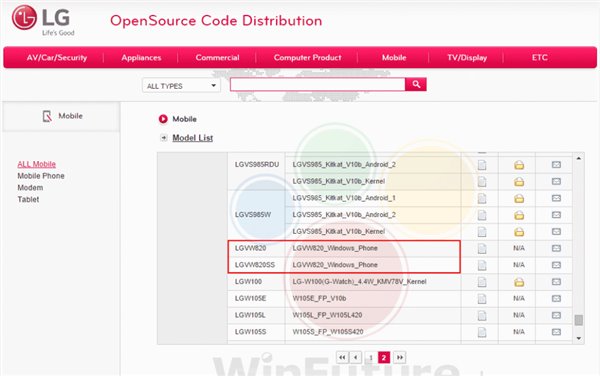Image resolution: width=600 pixels, height=376 pixels.
Task: Jump to last page with double-arrow
Action: (x=399, y=357)
